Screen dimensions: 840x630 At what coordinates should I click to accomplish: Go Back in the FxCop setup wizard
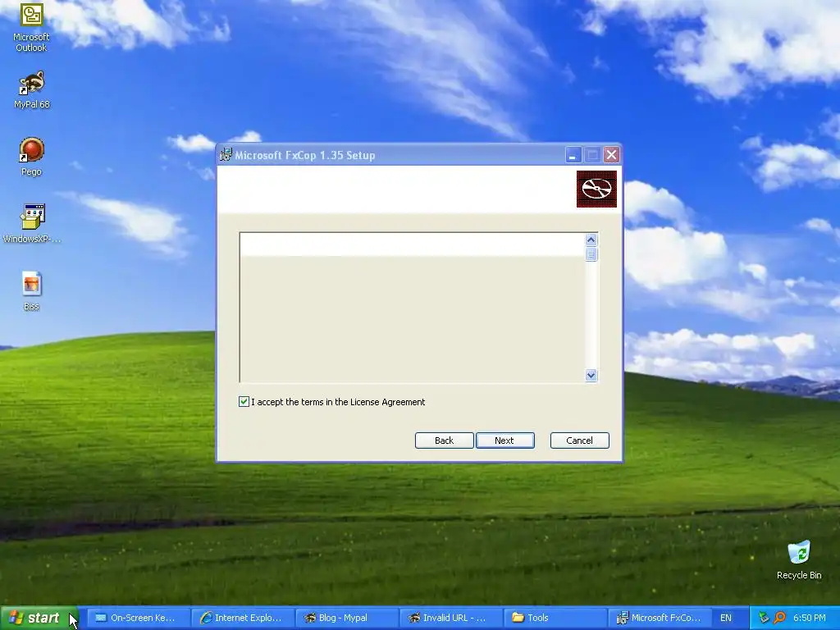444,441
